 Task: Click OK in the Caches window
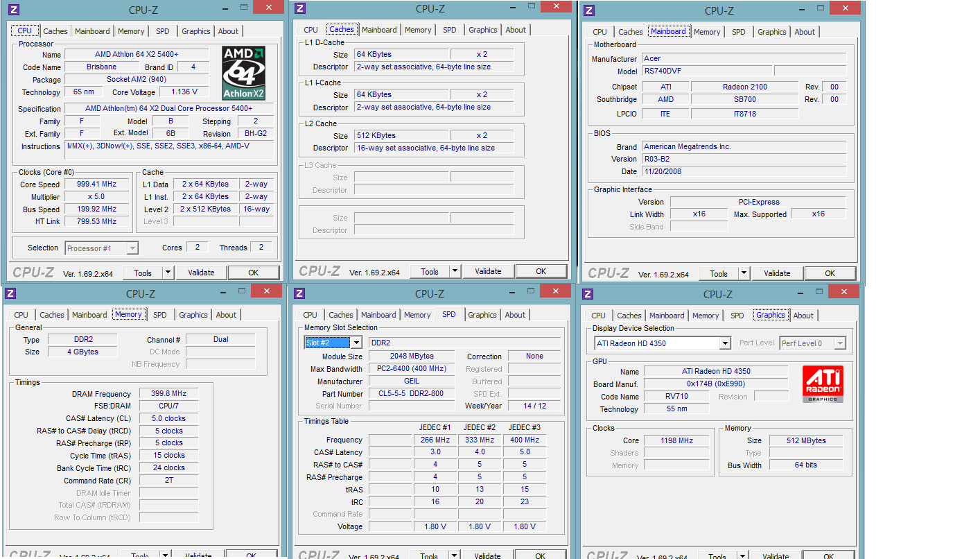click(541, 272)
